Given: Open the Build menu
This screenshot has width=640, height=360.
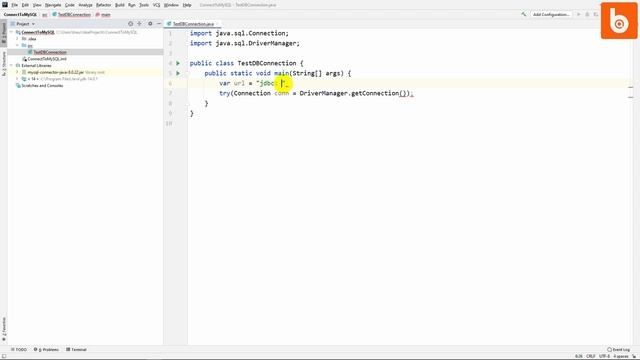Looking at the screenshot, I should click(120, 5).
